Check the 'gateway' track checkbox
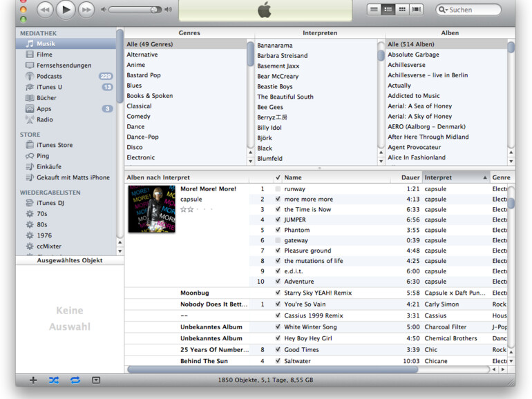Screen dimensions: 532x399 click(278, 240)
